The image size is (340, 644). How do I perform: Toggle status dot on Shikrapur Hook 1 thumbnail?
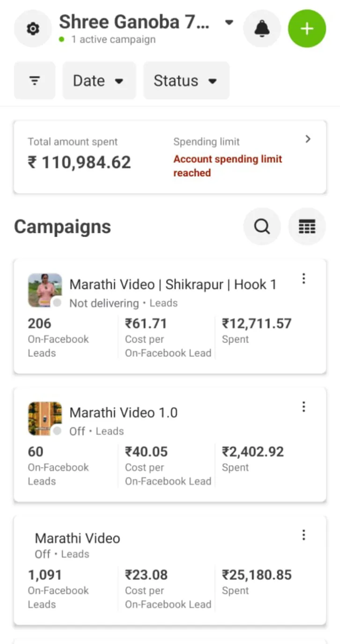(57, 303)
